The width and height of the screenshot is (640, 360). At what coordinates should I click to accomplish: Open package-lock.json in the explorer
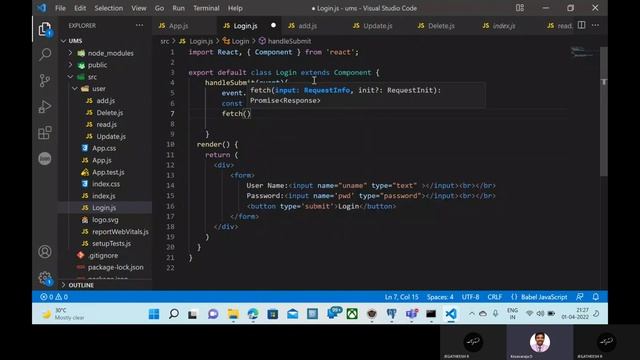pos(116,267)
